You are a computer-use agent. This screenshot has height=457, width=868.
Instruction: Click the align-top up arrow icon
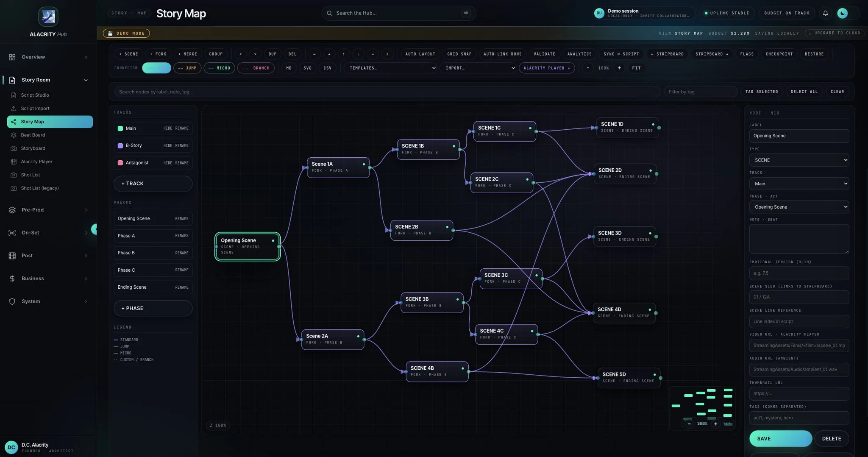[x=344, y=54]
